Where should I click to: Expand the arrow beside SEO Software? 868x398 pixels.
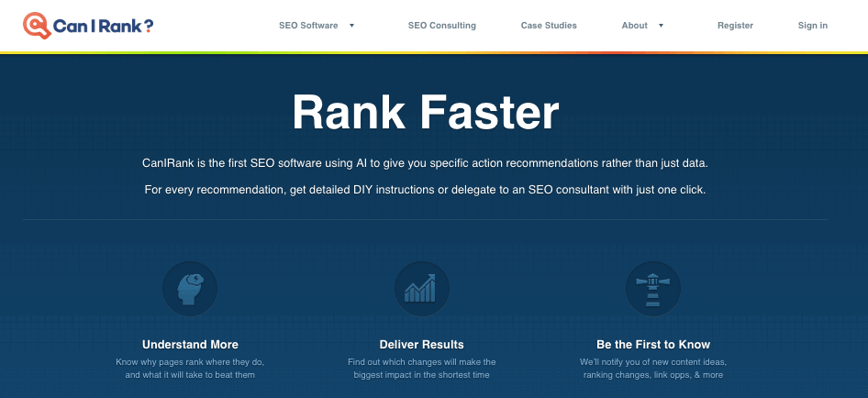(x=352, y=26)
